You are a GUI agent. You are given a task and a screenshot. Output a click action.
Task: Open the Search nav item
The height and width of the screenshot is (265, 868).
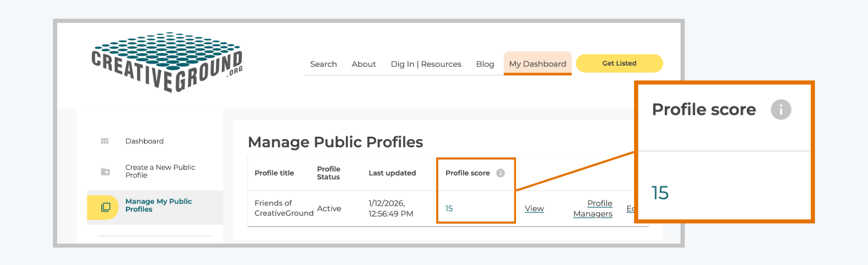tap(323, 64)
